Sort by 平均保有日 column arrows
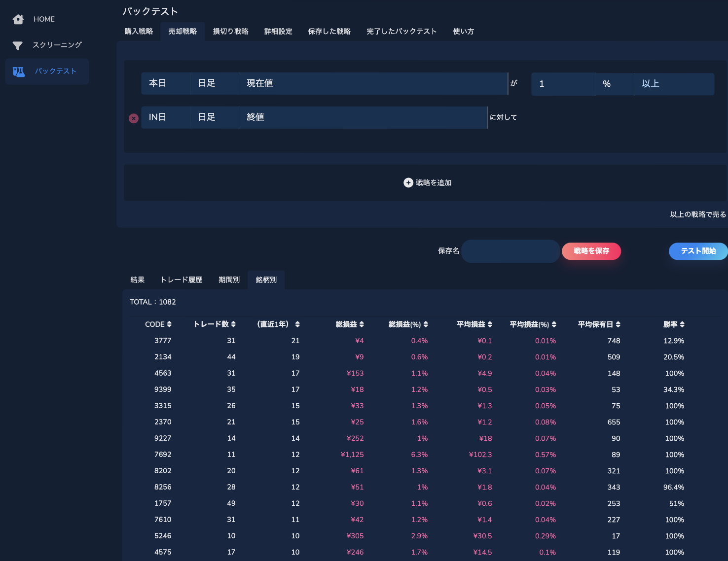 coord(618,324)
